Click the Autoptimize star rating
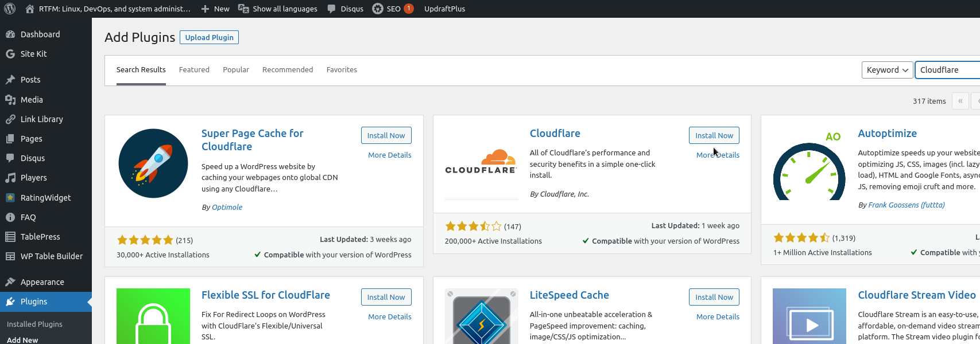The height and width of the screenshot is (344, 980). (801, 238)
